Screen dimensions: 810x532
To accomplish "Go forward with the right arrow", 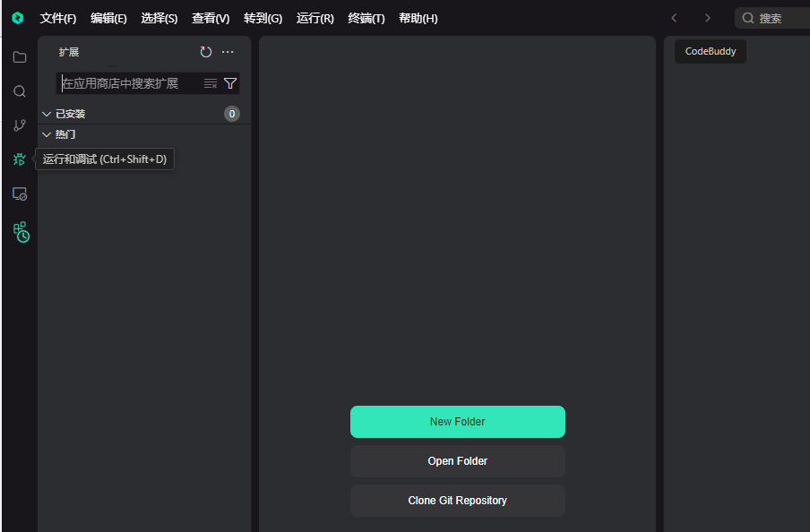I will point(708,18).
